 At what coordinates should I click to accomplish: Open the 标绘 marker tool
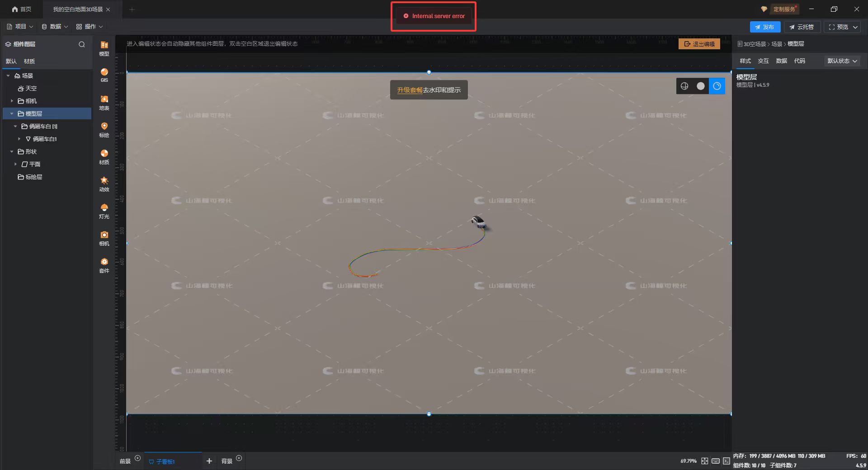pyautogui.click(x=104, y=129)
